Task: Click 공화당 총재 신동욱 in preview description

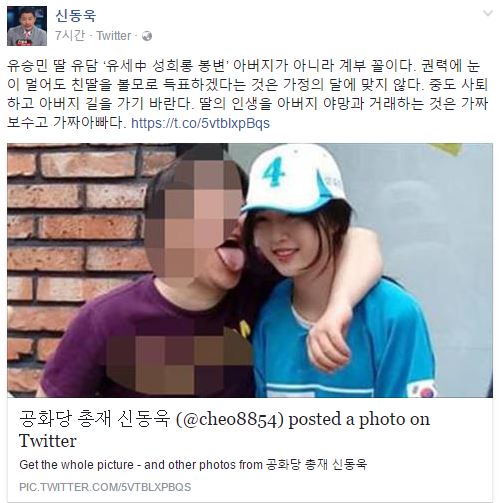Action: (x=316, y=464)
